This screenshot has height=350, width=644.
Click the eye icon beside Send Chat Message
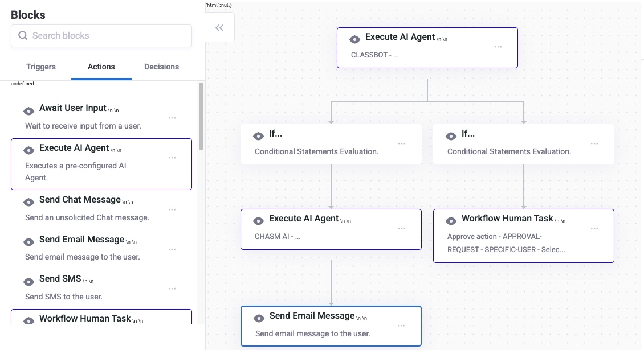click(28, 202)
